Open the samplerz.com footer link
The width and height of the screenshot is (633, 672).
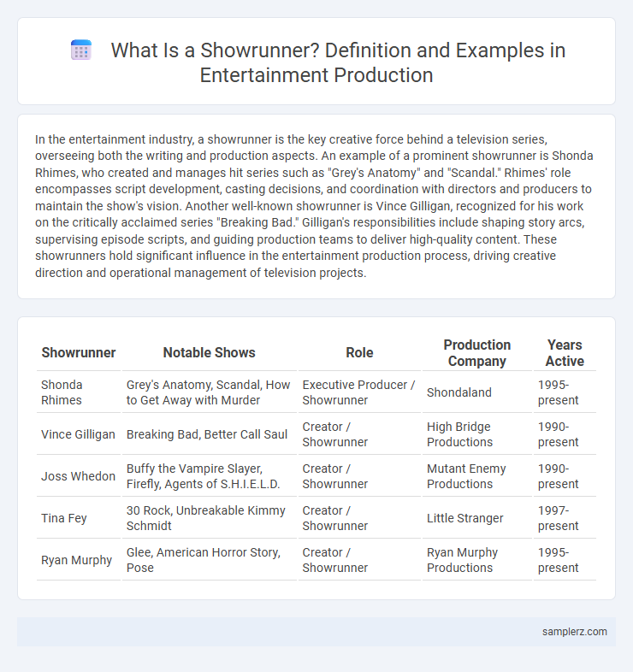tap(574, 631)
